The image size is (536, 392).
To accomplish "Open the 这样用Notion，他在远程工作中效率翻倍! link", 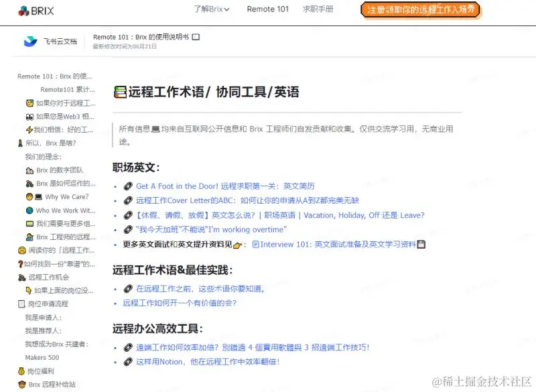I will [208, 362].
